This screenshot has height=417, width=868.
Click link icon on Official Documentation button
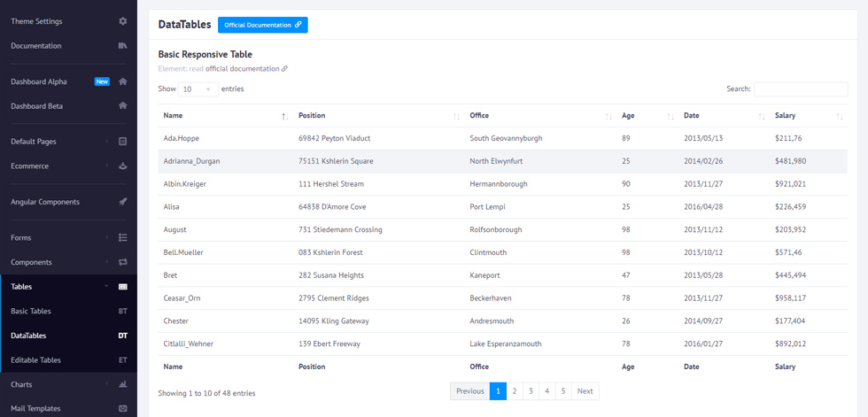coord(298,25)
